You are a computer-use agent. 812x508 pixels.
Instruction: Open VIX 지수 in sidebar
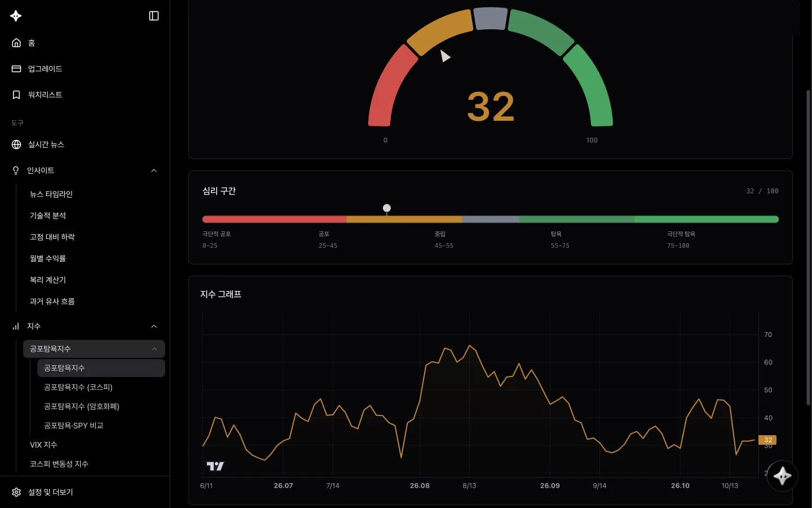point(43,445)
